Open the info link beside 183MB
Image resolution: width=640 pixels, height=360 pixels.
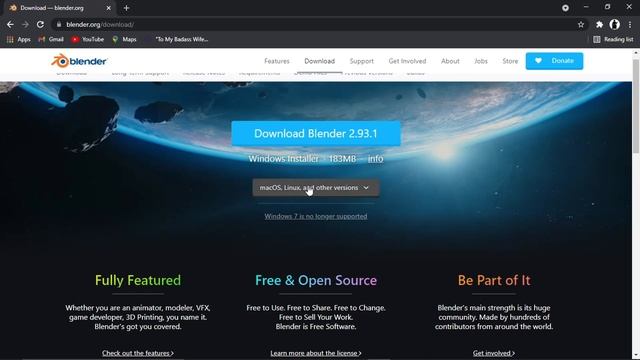click(376, 159)
